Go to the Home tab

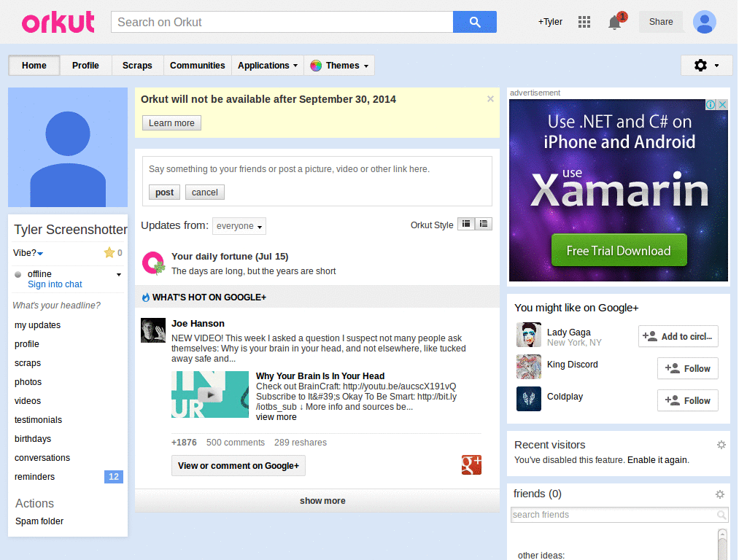click(x=34, y=66)
